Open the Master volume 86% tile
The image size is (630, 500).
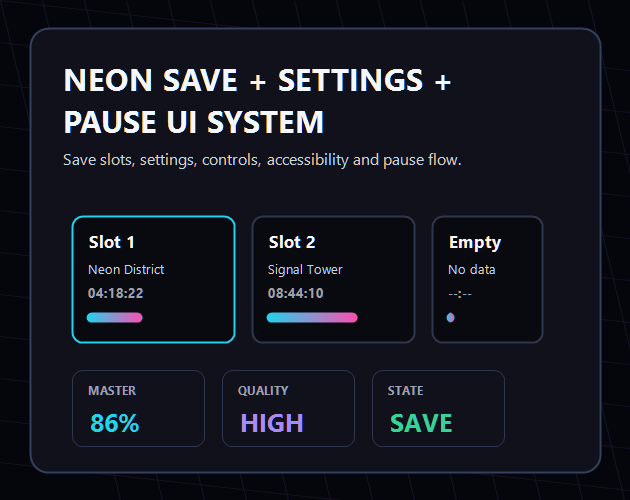pyautogui.click(x=138, y=408)
